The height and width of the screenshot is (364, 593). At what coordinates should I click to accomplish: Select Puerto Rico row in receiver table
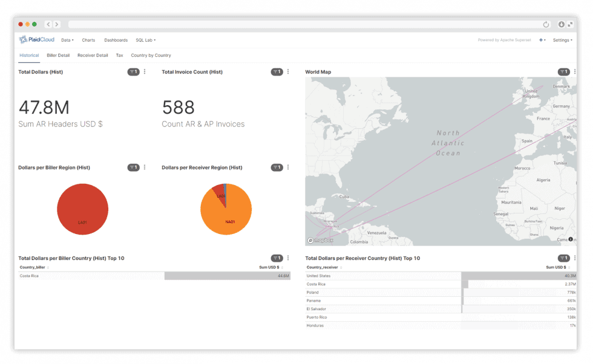point(441,317)
